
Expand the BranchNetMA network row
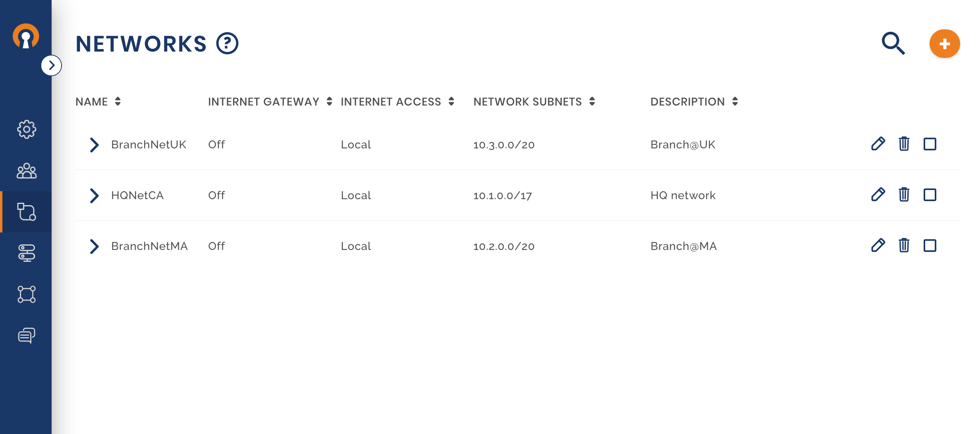[x=94, y=246]
